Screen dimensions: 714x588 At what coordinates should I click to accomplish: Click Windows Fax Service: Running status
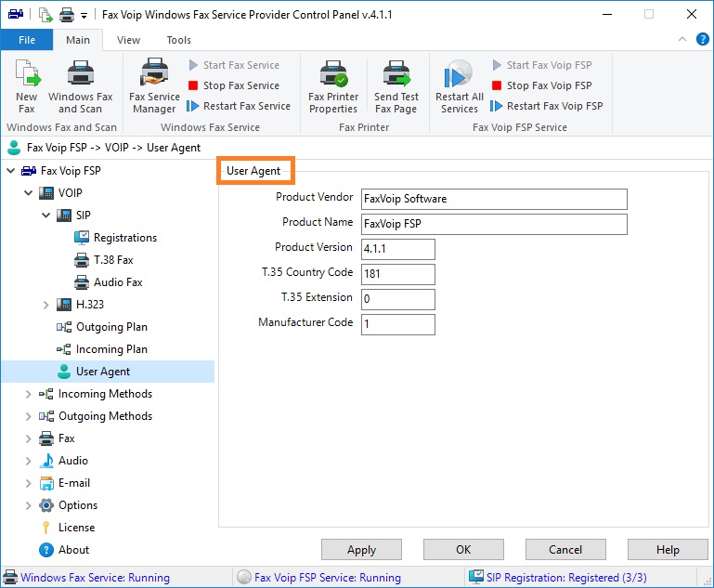[96, 578]
